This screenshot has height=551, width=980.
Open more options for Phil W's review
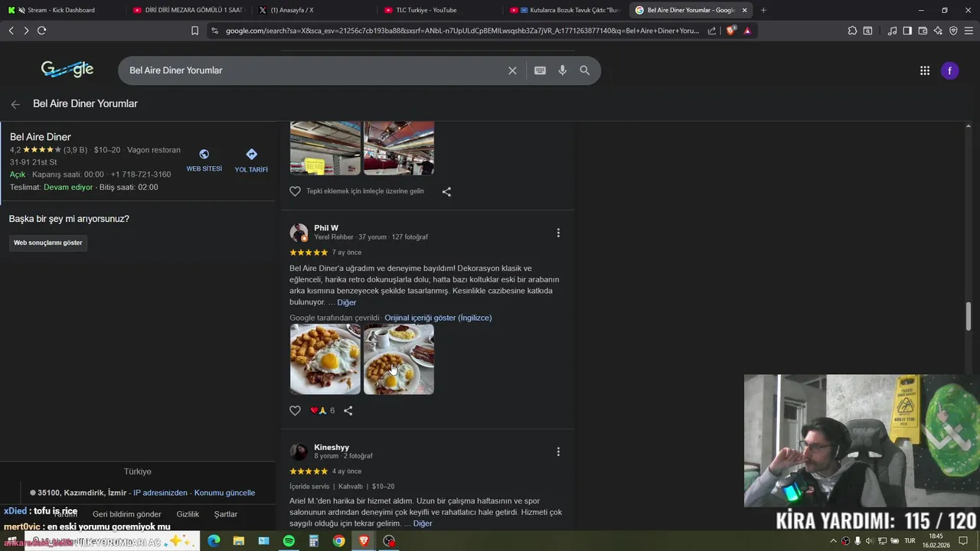click(x=558, y=233)
